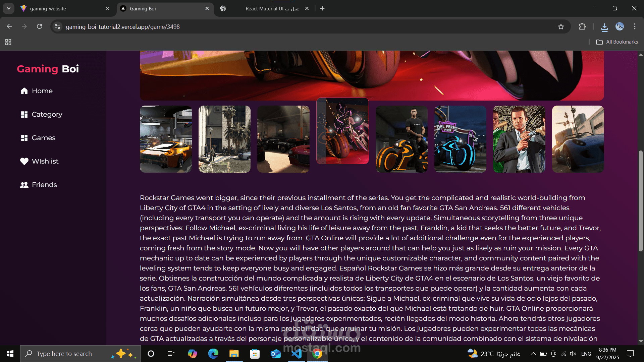Open the browser extensions puzzle icon
This screenshot has width=644, height=362.
point(582,26)
